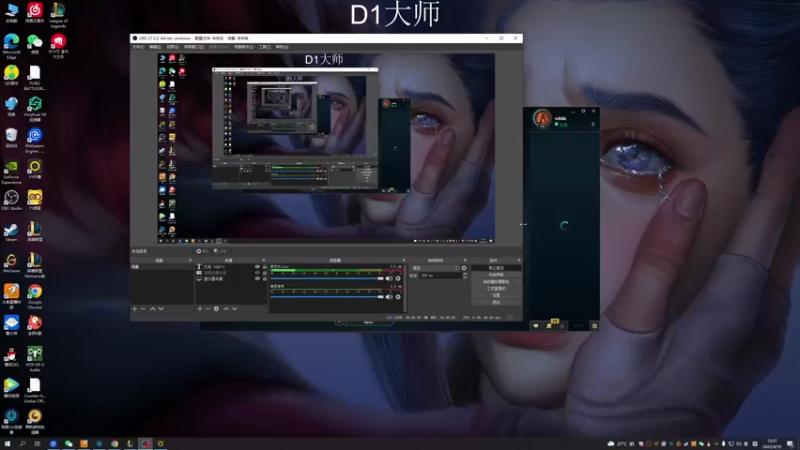
Task: Toggle lock on second source row
Action: point(264,273)
